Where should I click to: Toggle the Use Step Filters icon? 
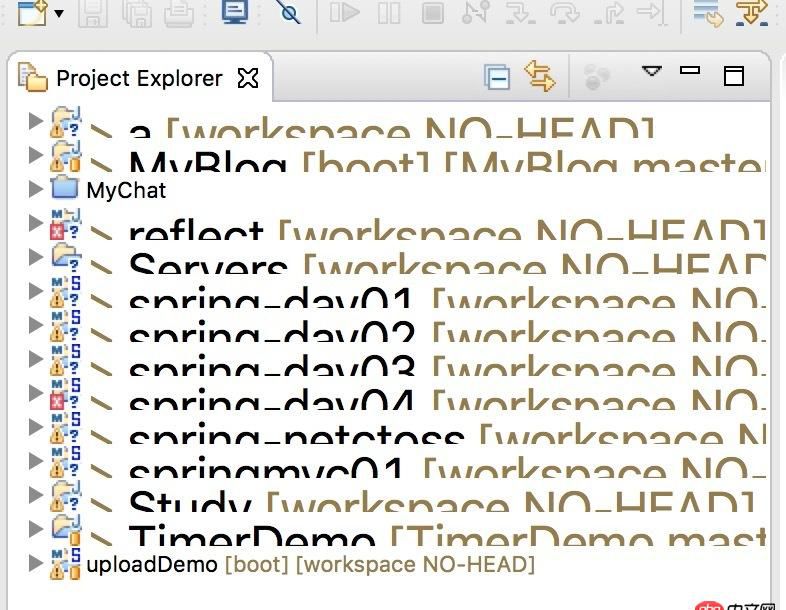tap(751, 13)
